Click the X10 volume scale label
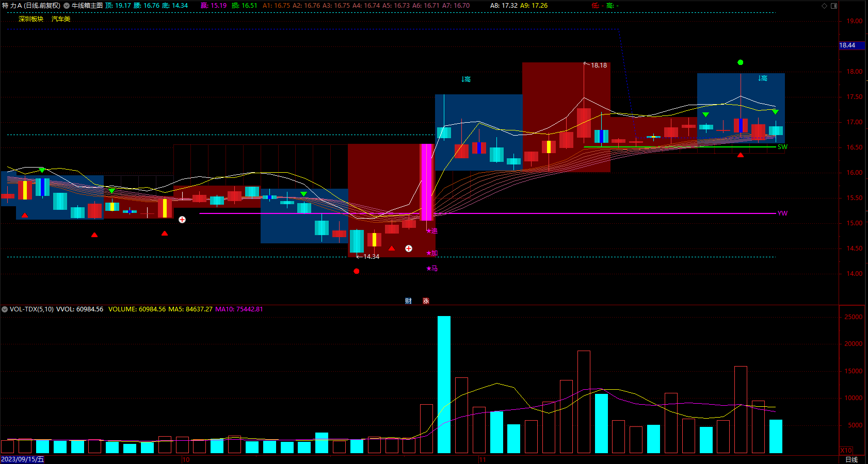The height and width of the screenshot is (464, 868). (846, 450)
